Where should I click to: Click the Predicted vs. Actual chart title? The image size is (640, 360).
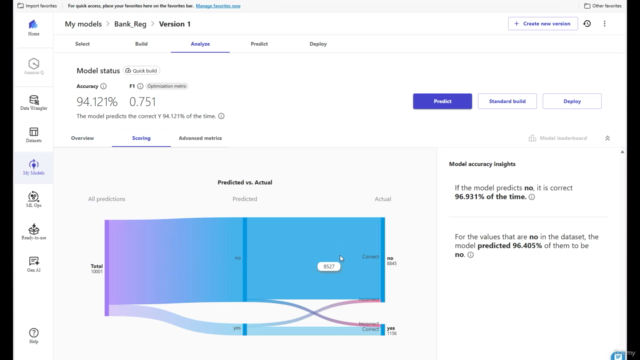click(x=244, y=182)
